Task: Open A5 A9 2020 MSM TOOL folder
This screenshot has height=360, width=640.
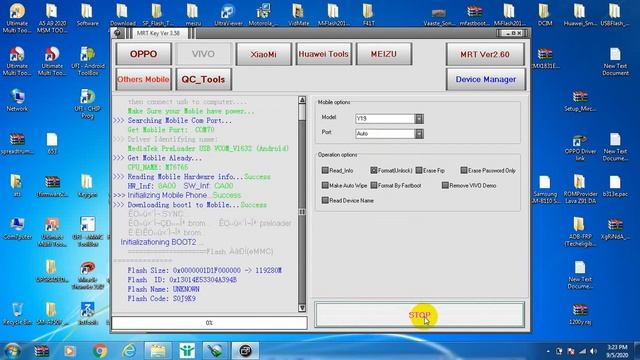Action: [52, 18]
